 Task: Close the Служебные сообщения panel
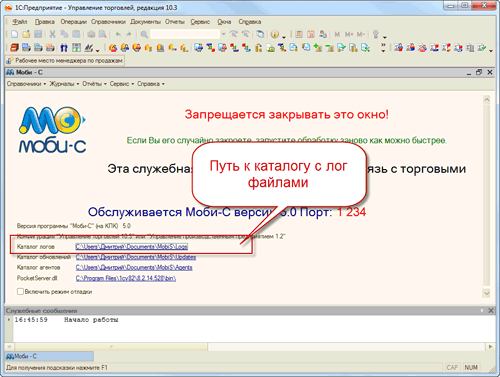tap(491, 310)
